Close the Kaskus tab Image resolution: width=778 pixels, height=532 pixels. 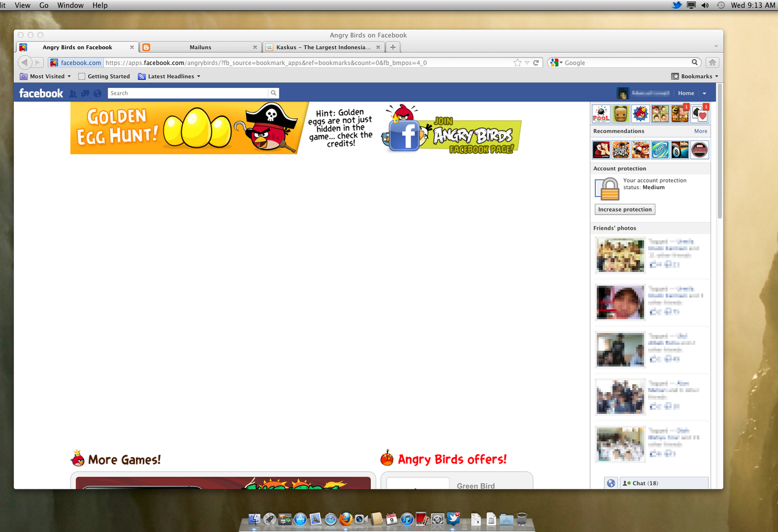coord(378,47)
